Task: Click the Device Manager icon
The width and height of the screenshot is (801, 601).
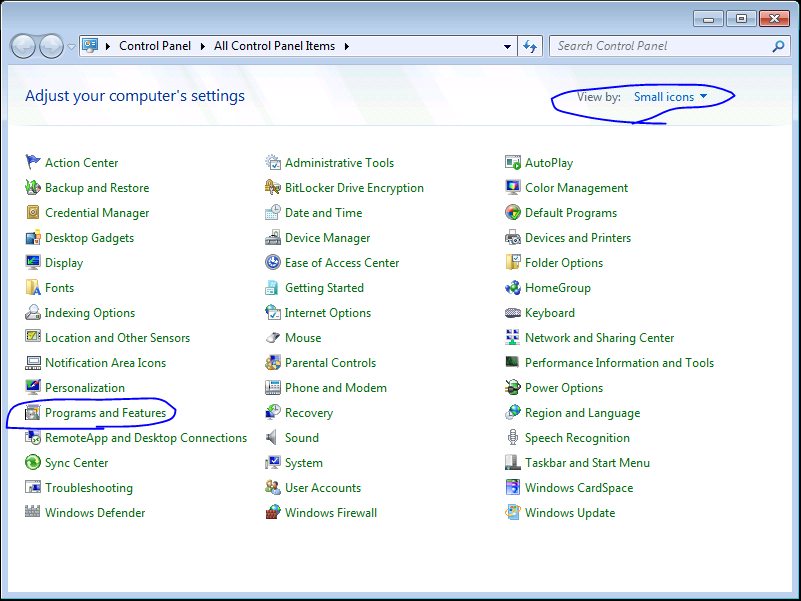Action: (273, 237)
